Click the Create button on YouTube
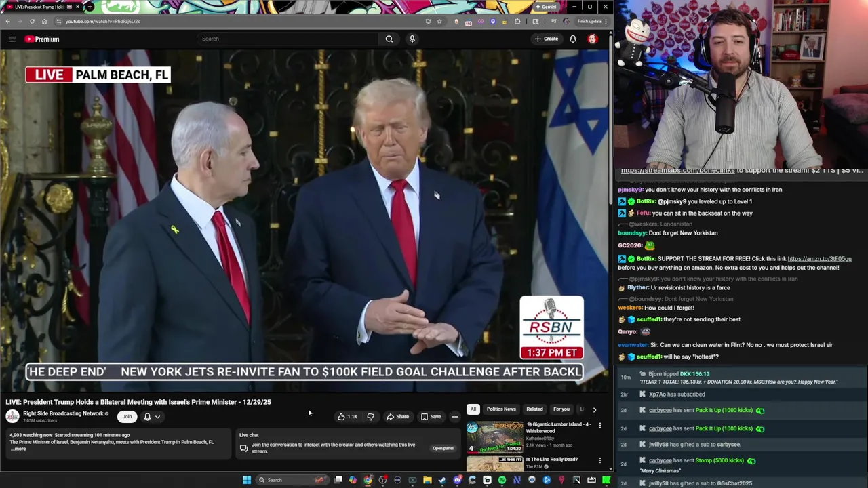 pos(547,39)
